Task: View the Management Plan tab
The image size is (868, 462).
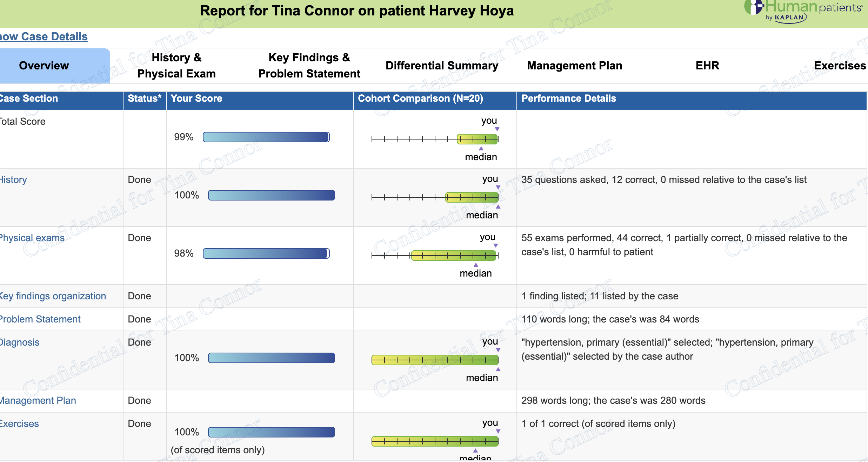Action: tap(574, 65)
